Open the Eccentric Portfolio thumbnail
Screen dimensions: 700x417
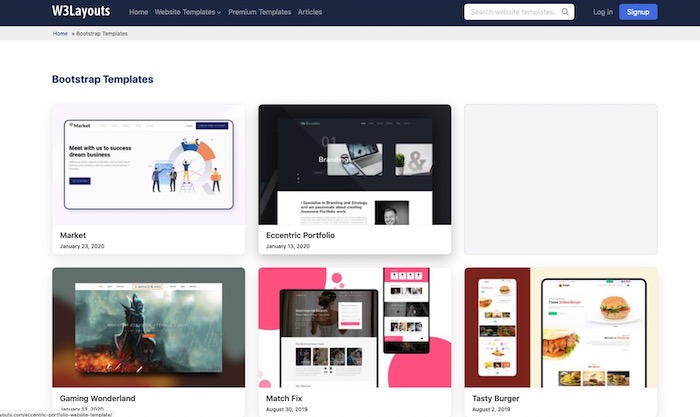coord(354,165)
